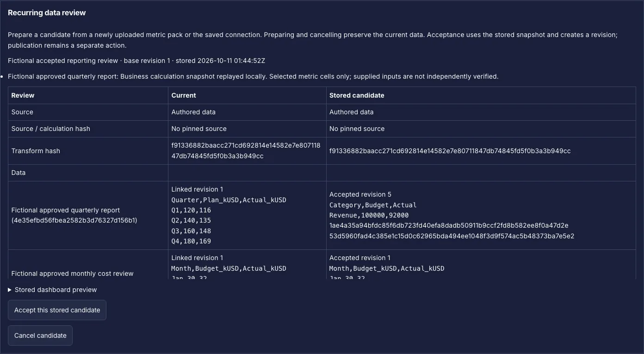The width and height of the screenshot is (644, 354).
Task: Click the "Current" column header
Action: (184, 95)
